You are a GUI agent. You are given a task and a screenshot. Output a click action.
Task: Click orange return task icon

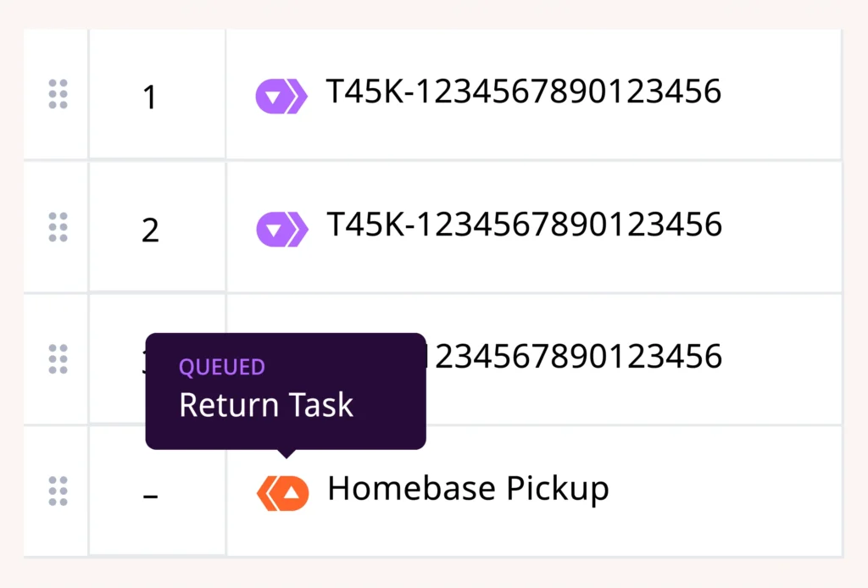[x=283, y=492]
